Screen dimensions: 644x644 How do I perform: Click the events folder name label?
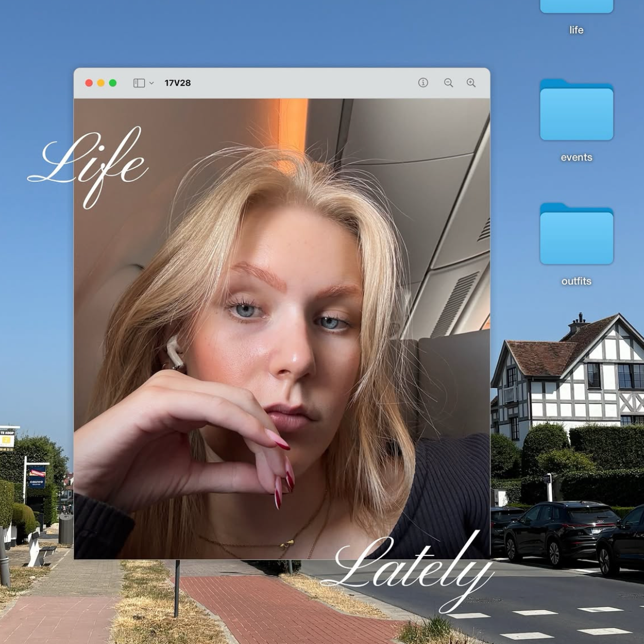576,157
